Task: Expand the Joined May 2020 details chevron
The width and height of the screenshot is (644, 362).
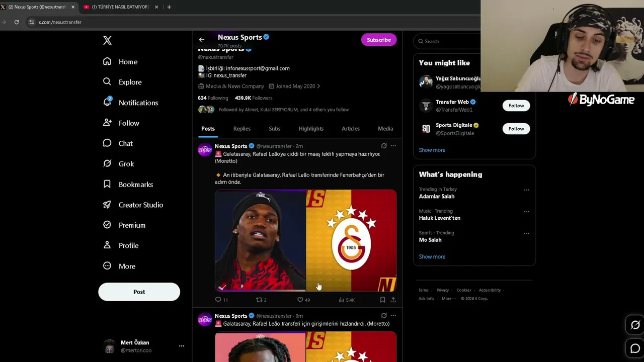Action: pyautogui.click(x=318, y=86)
